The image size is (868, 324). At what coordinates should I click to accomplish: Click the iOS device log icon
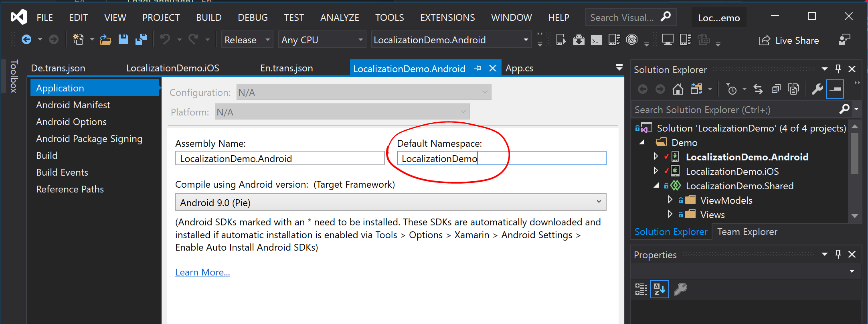pyautogui.click(x=685, y=39)
